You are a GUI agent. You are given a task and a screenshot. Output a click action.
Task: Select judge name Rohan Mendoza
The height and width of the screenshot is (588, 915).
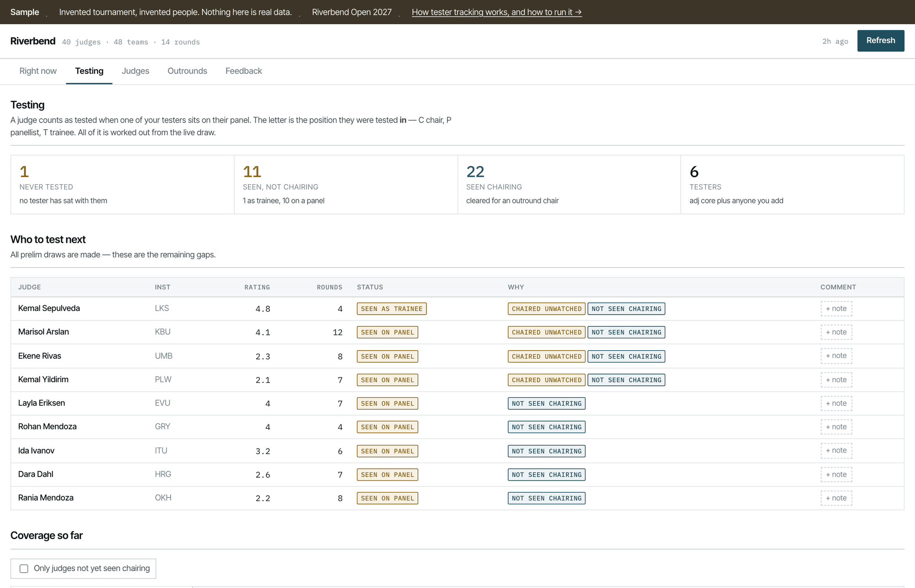(47, 426)
